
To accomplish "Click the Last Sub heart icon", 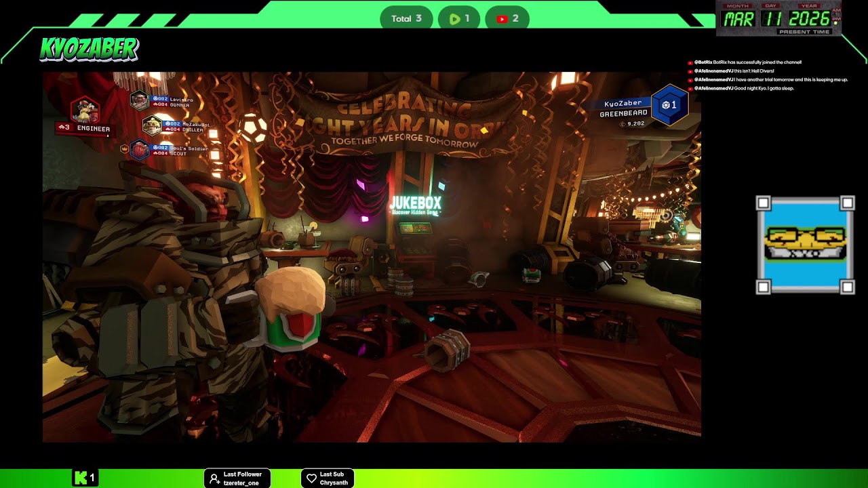I will coord(311,479).
